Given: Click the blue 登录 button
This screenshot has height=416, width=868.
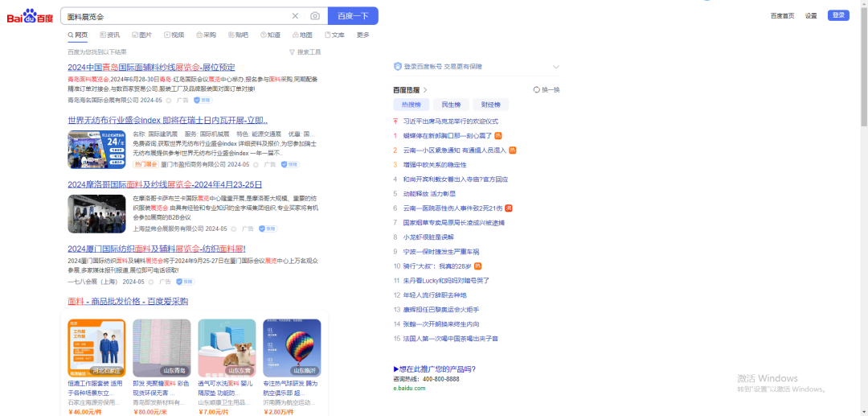Looking at the screenshot, I should click(838, 15).
